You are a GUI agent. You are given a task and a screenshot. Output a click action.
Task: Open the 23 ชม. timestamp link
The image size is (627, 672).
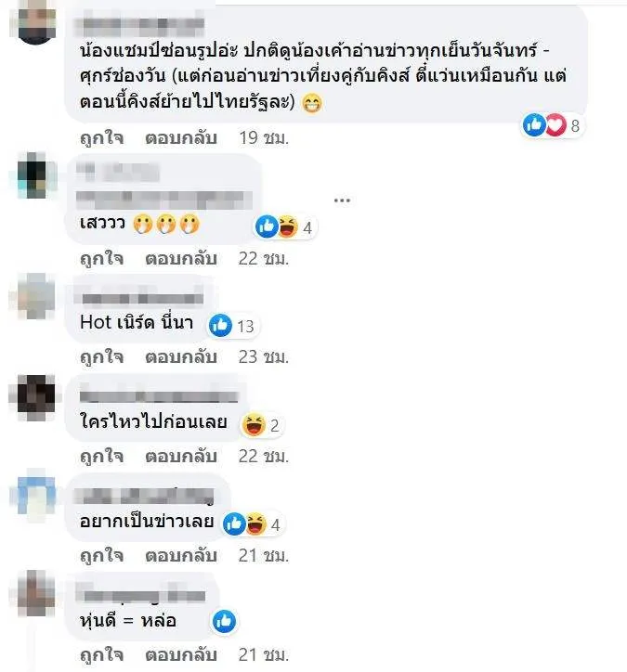coord(264,357)
